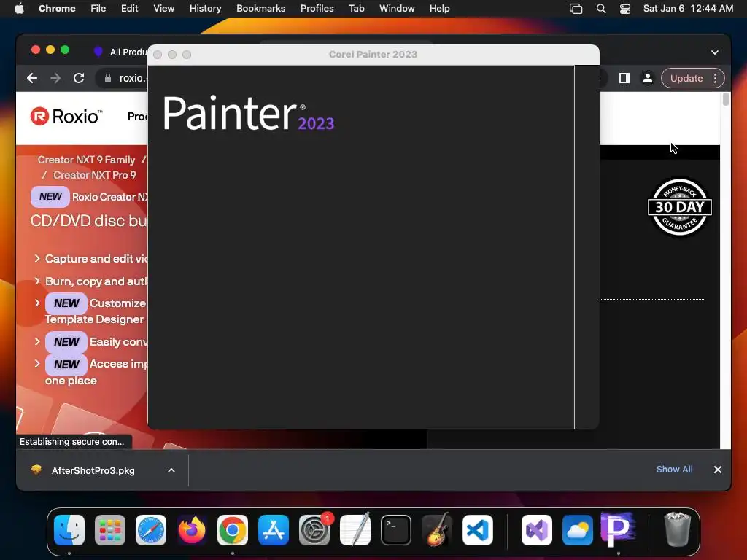Click the Painter 2023 splash logo
Viewport: 747px width, 560px height.
[249, 113]
